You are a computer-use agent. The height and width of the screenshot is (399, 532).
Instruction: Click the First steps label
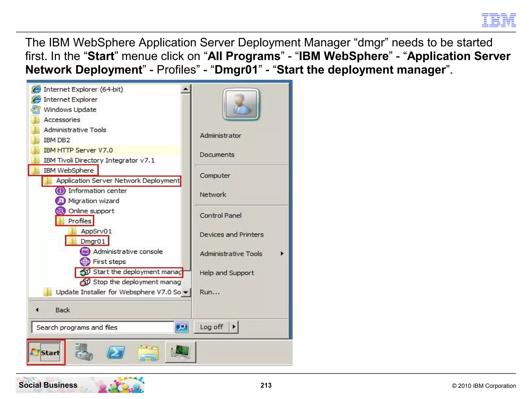coord(109,262)
